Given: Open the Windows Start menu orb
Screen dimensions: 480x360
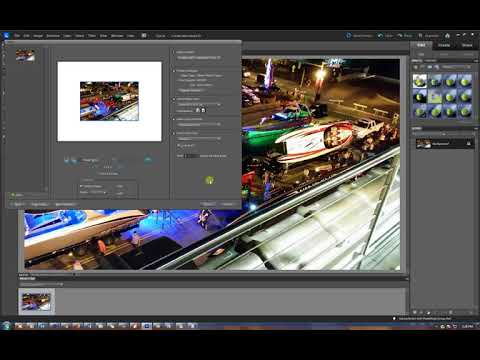Looking at the screenshot, I should [x=6, y=326].
